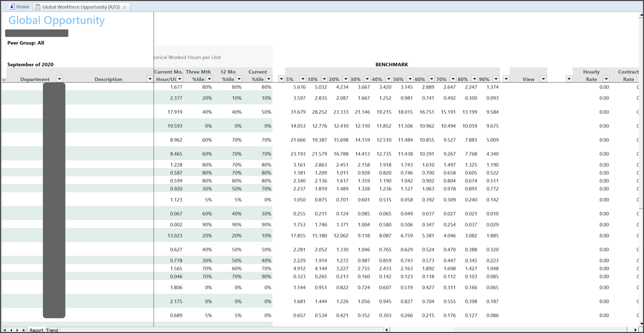The height and width of the screenshot is (333, 644).
Task: Click the vertical scrollbar up arrow
Action: coord(641,15)
